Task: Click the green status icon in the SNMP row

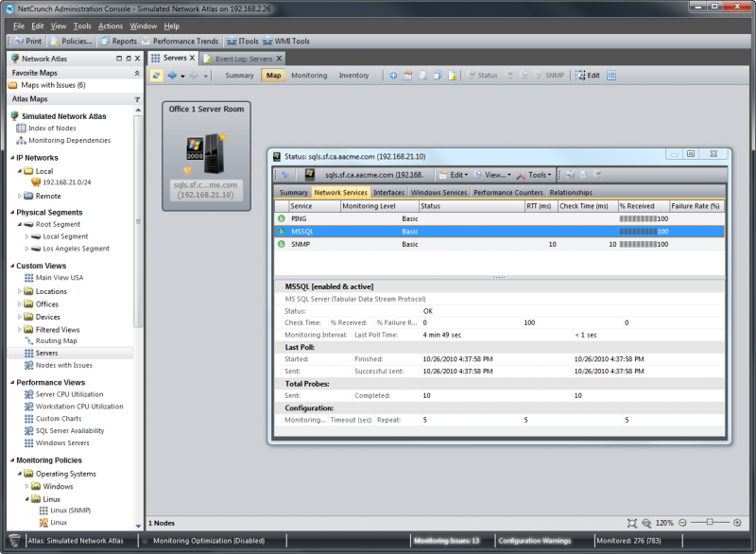Action: pyautogui.click(x=282, y=244)
